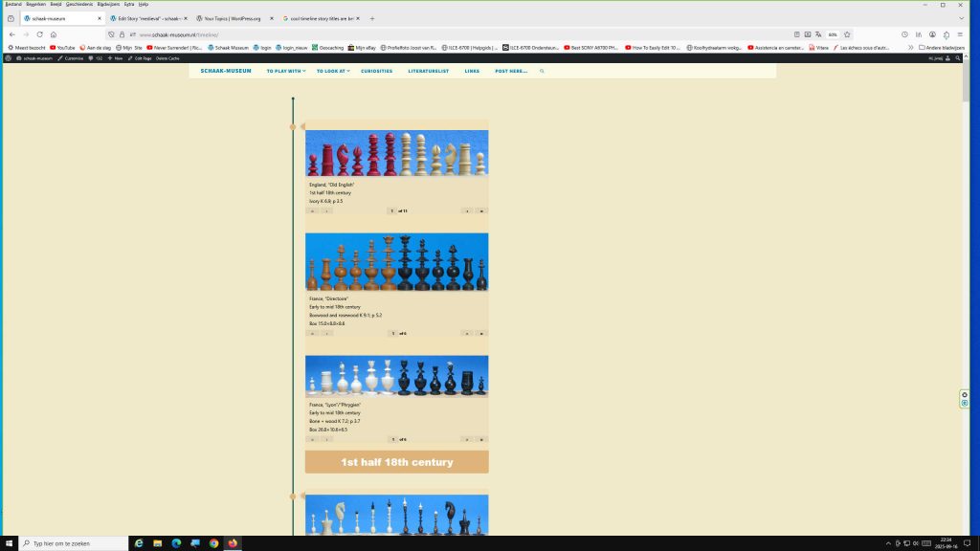Viewport: 980px width, 551px height.
Task: Click the browser reload button
Action: pyautogui.click(x=39, y=34)
